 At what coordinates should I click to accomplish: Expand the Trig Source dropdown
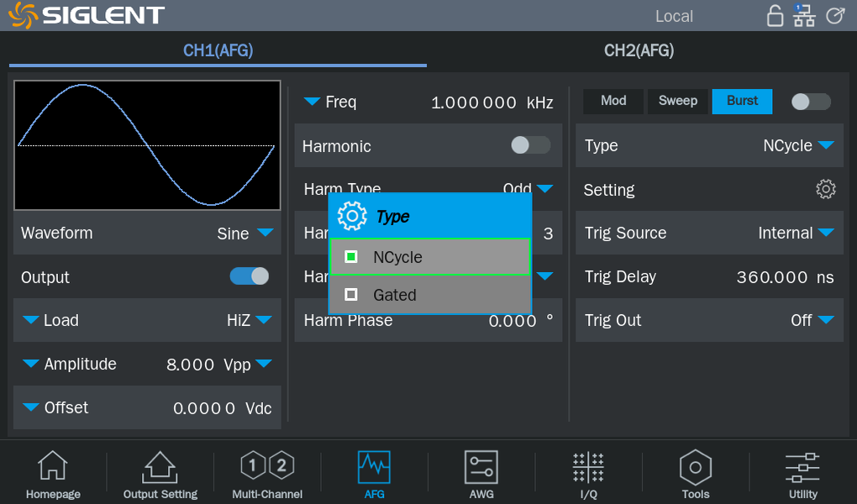coord(795,234)
